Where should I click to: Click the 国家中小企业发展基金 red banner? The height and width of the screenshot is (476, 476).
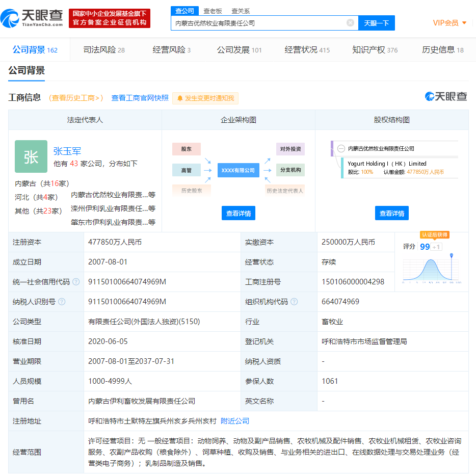tap(110, 18)
